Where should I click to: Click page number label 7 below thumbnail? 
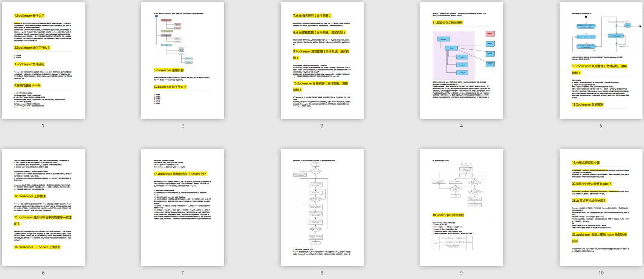pos(182,273)
